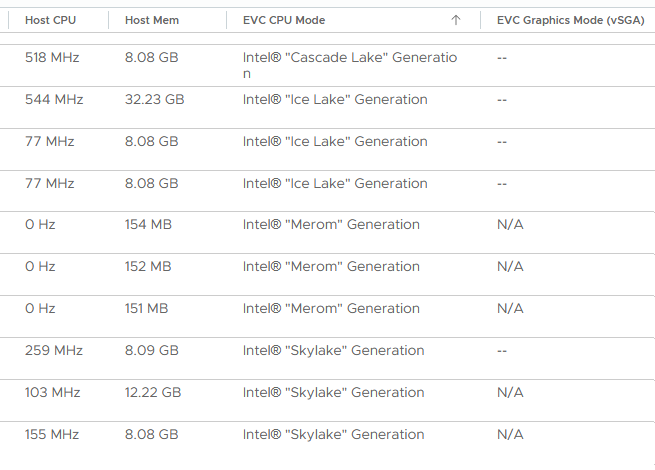The image size is (655, 470).
Task: Click Merom Generation in the 154 MB row
Action: point(331,225)
